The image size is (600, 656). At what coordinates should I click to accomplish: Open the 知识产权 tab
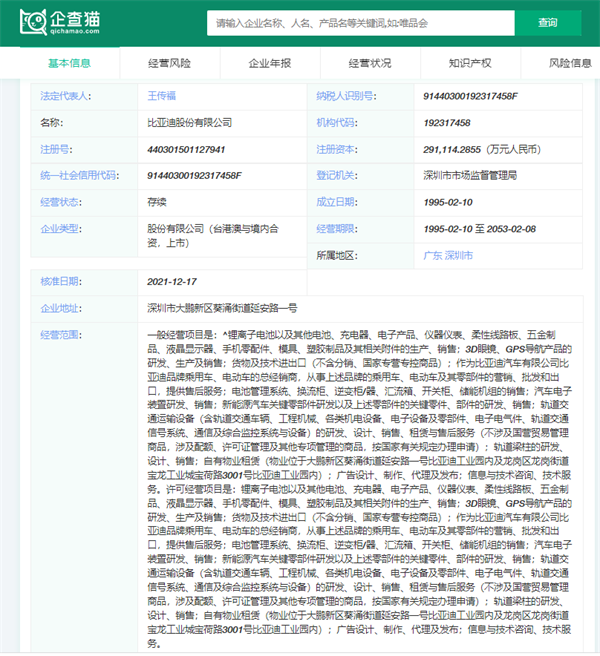coord(470,63)
